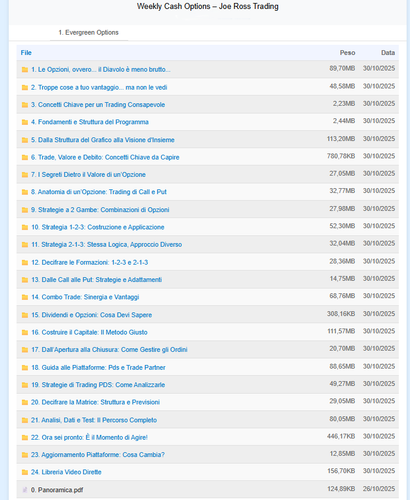
Task: Open '15. Dividendi e Opzioni: Cosa Devi Sapere'
Action: coord(92,315)
